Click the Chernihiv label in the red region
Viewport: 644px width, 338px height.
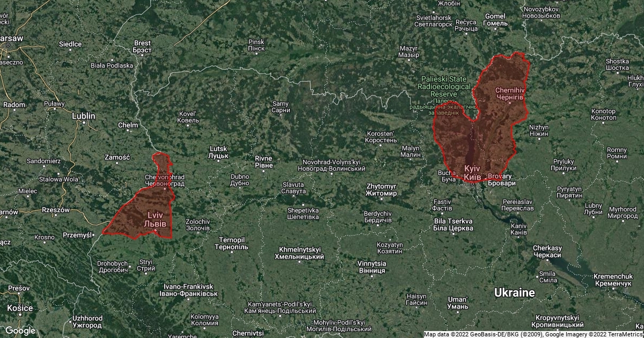[x=510, y=93]
